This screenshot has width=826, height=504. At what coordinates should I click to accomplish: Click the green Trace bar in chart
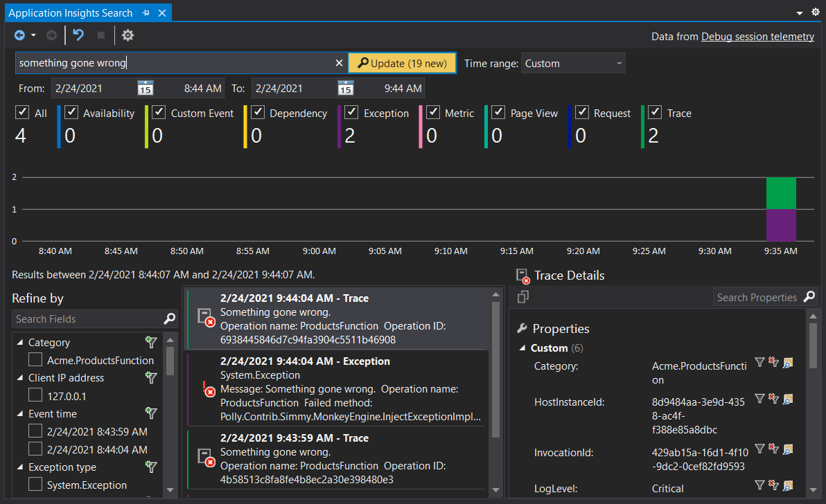[781, 193]
